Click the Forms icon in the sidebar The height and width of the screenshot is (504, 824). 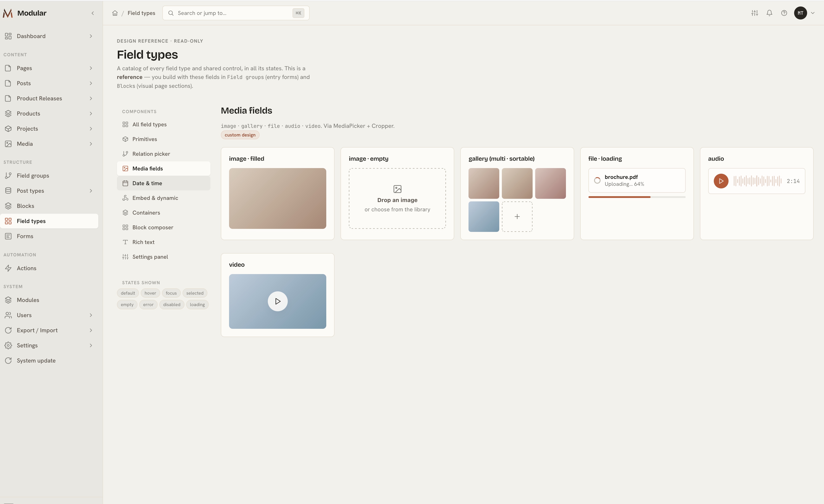pos(8,236)
